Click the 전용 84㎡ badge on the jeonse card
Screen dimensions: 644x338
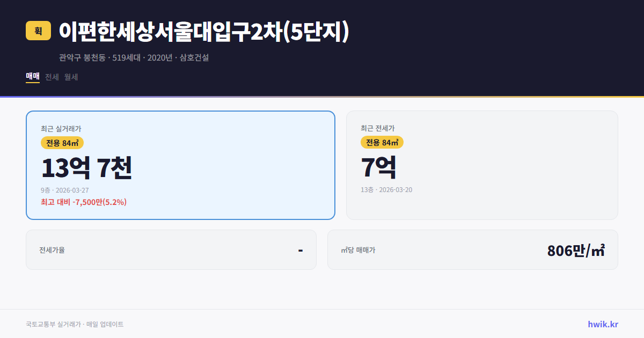click(x=382, y=142)
